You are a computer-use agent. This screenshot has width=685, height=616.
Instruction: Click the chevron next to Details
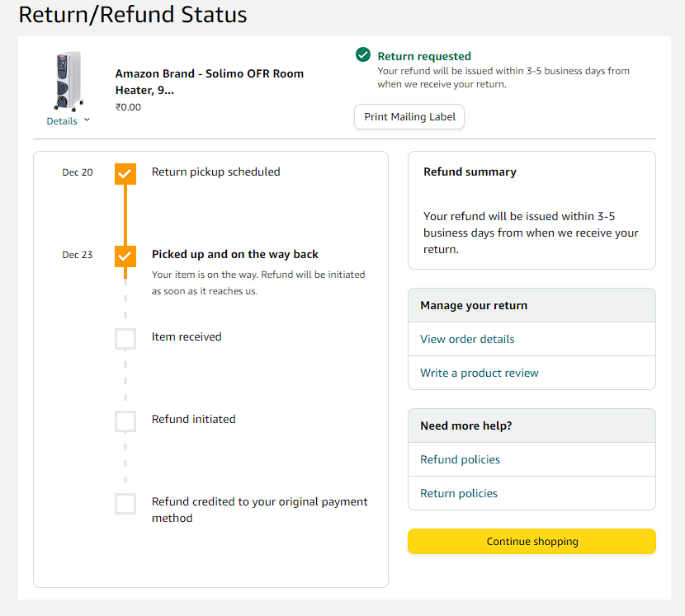tap(87, 120)
